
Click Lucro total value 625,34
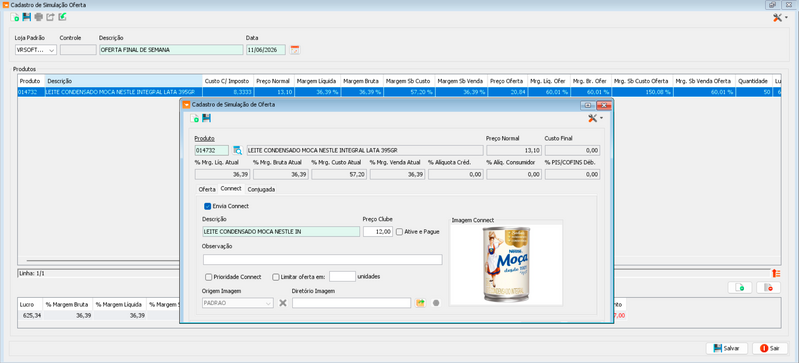click(x=30, y=316)
